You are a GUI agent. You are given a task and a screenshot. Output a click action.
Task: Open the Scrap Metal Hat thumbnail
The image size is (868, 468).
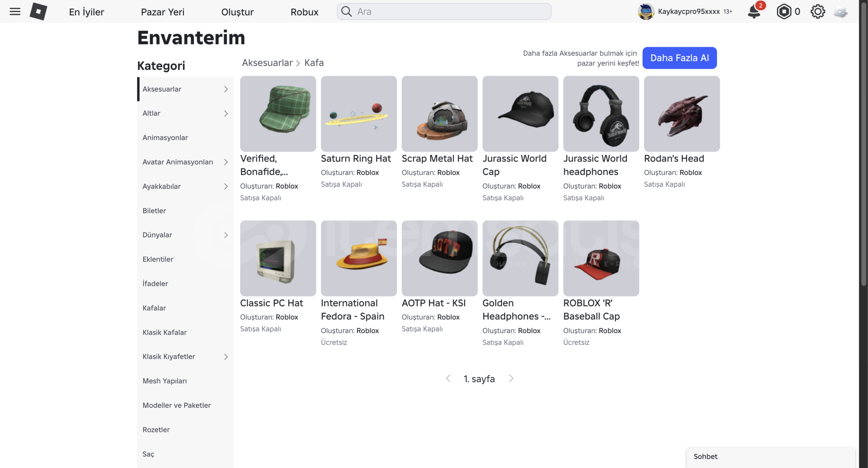pyautogui.click(x=440, y=114)
